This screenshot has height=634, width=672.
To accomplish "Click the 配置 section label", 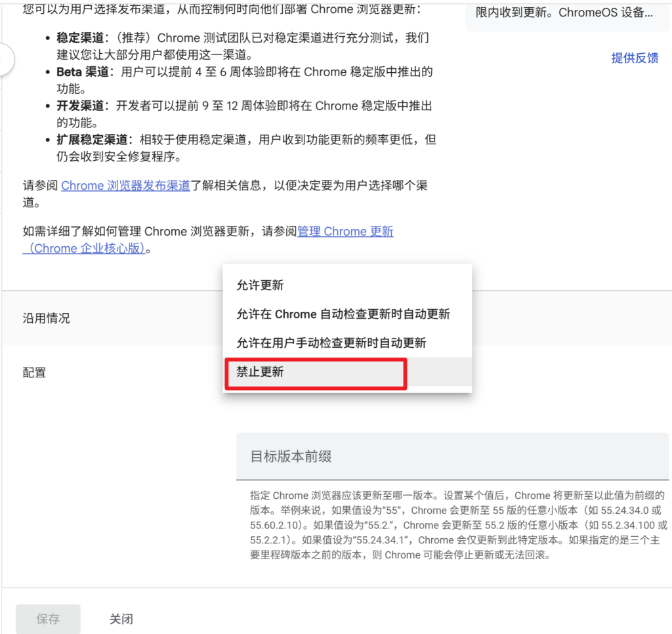I will coord(35,373).
